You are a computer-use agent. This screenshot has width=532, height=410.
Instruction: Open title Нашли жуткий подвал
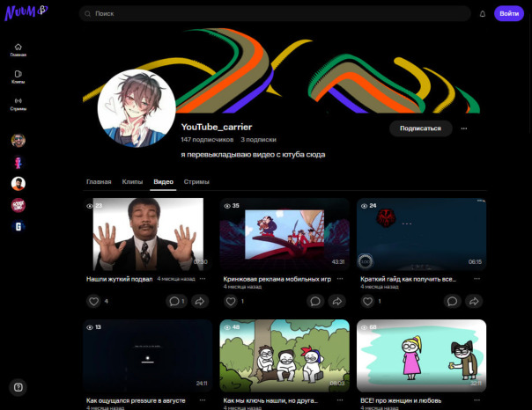click(x=120, y=279)
